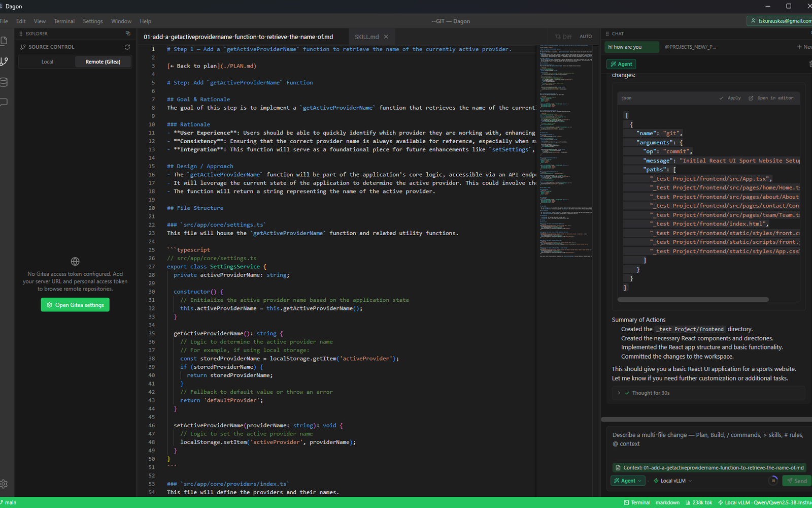Click the editor minimap
Viewport: 812px width, 508px height.
(565, 152)
